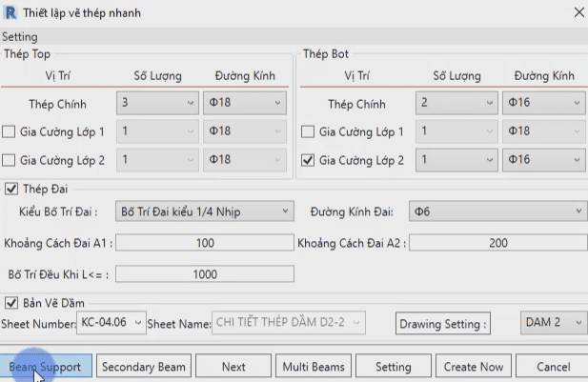
Task: Enable Thép Bot Gia Cường Lớp 1 checkbox
Action: pos(308,131)
